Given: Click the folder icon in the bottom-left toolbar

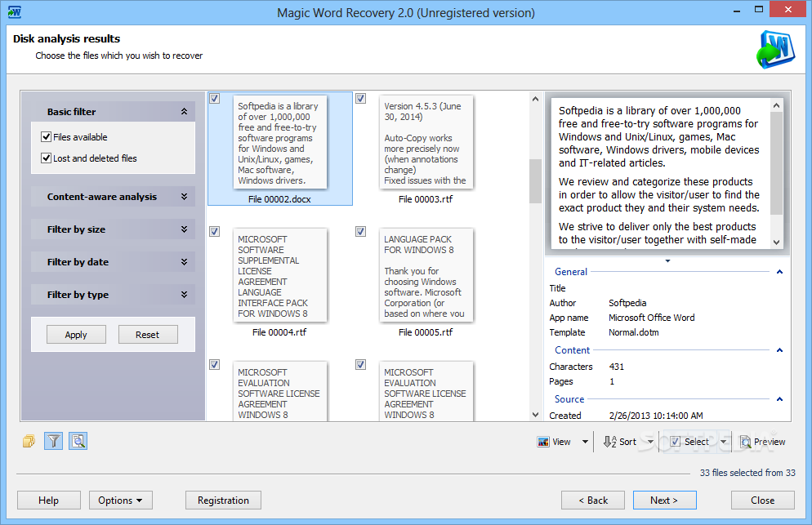Looking at the screenshot, I should pos(29,441).
